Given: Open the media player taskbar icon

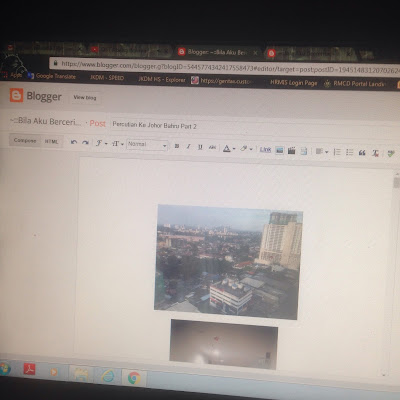Looking at the screenshot, I should [54, 371].
